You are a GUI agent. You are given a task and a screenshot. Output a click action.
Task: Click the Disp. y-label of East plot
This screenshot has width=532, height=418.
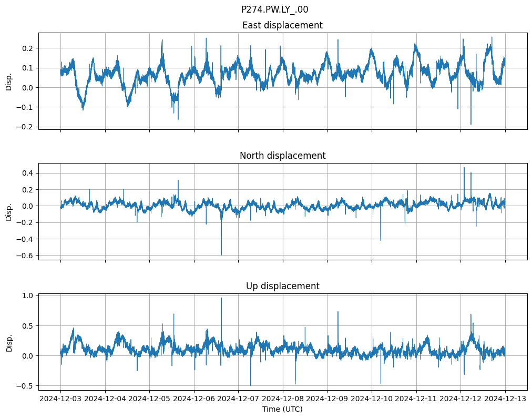pos(9,81)
